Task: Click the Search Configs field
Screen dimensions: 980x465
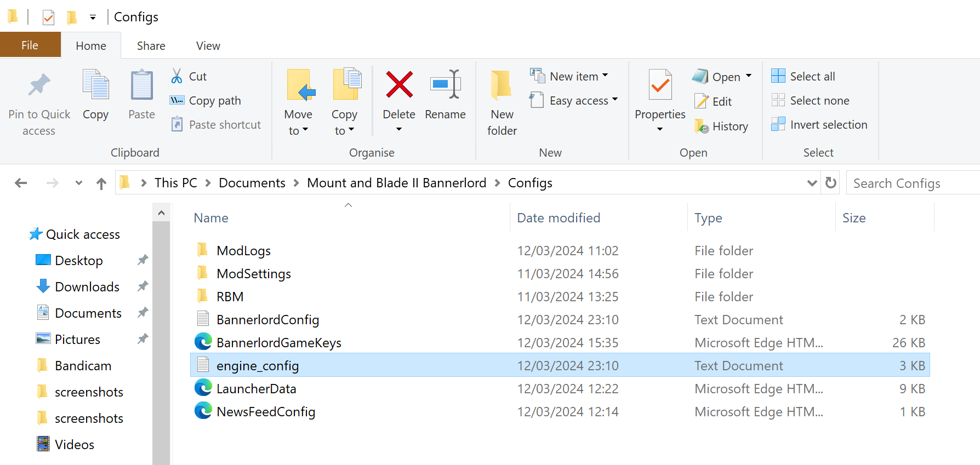Action: click(913, 183)
